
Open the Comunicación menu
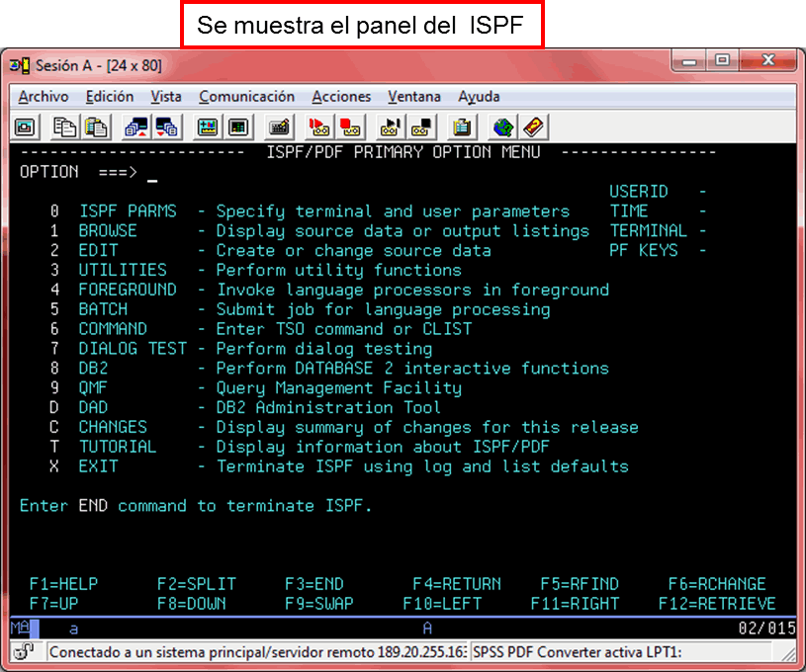[x=246, y=97]
